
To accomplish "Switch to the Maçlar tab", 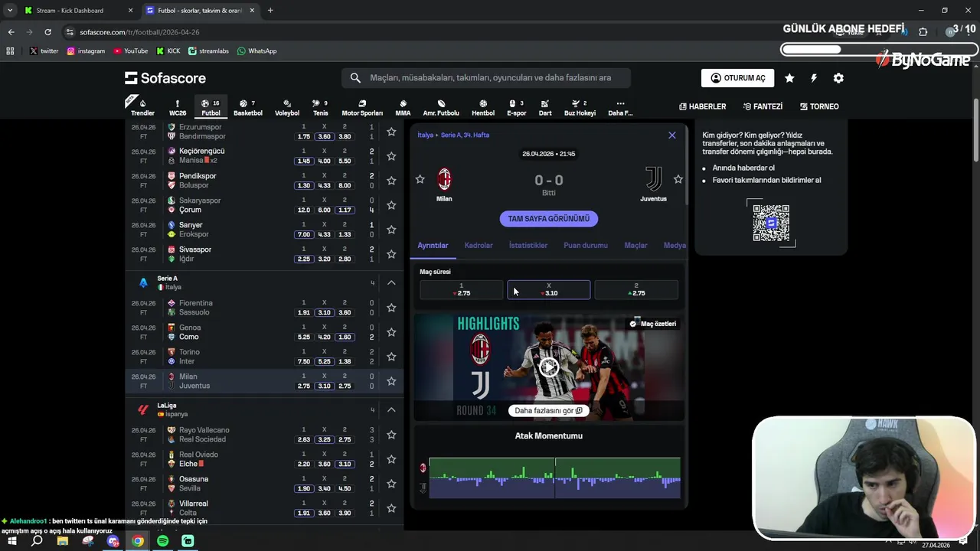I will [635, 246].
